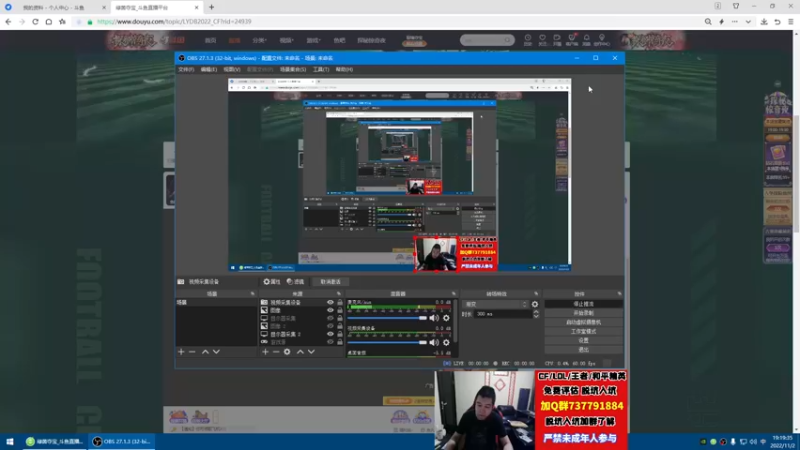Click the Douyu site search box

point(487,40)
